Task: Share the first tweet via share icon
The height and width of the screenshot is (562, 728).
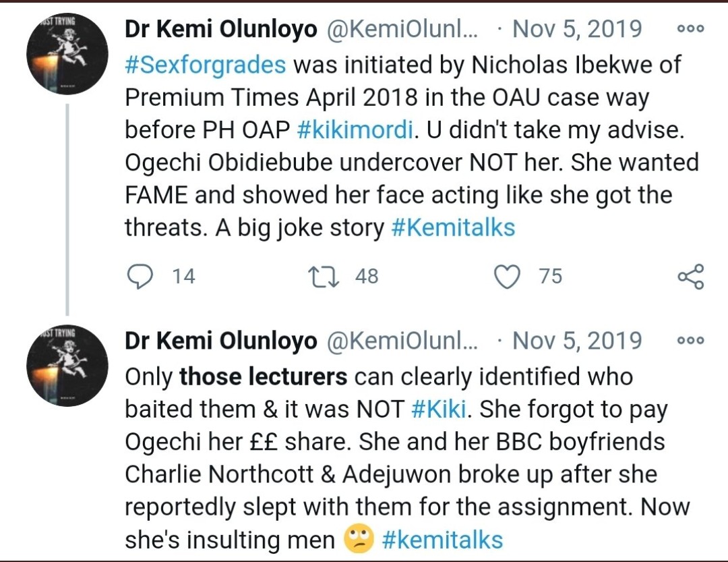Action: pos(690,277)
